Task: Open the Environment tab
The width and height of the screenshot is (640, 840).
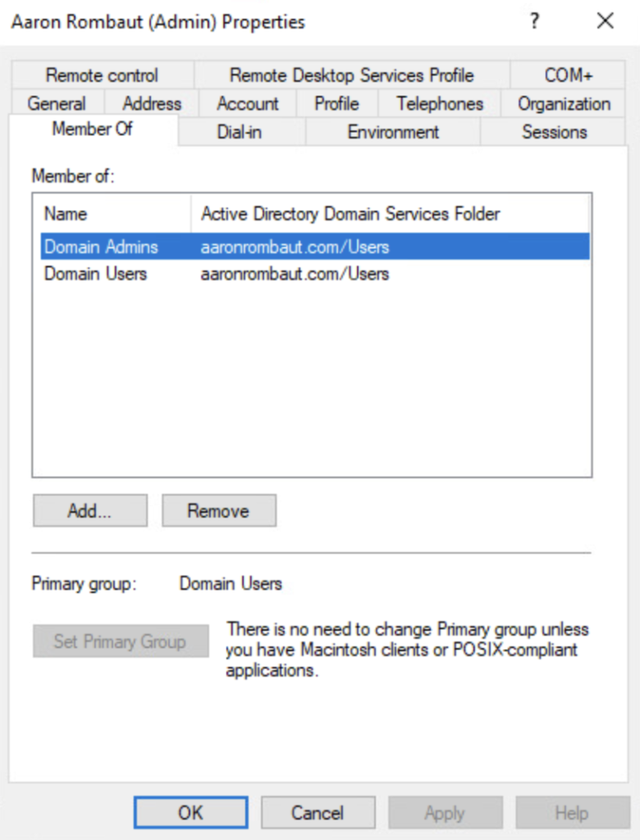Action: (x=393, y=132)
